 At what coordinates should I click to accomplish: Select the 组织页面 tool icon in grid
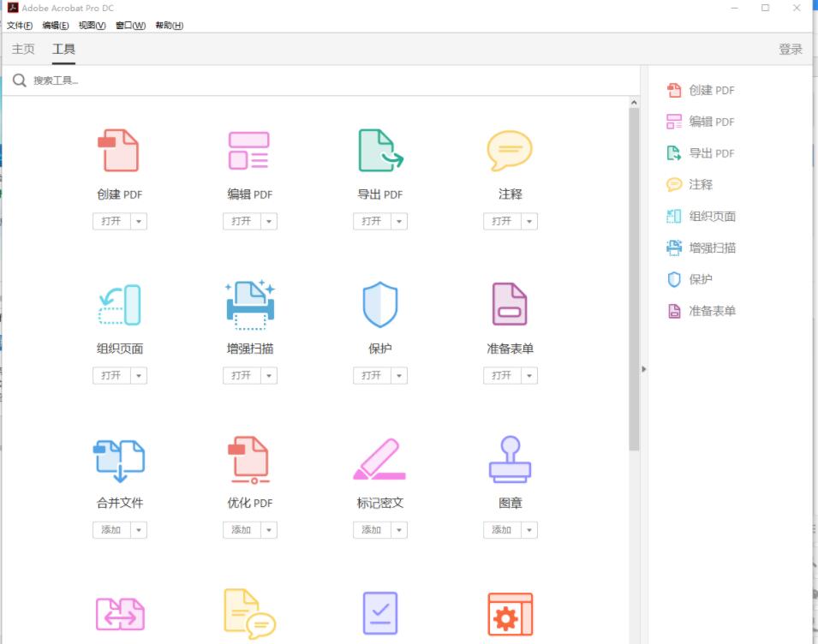click(x=119, y=305)
